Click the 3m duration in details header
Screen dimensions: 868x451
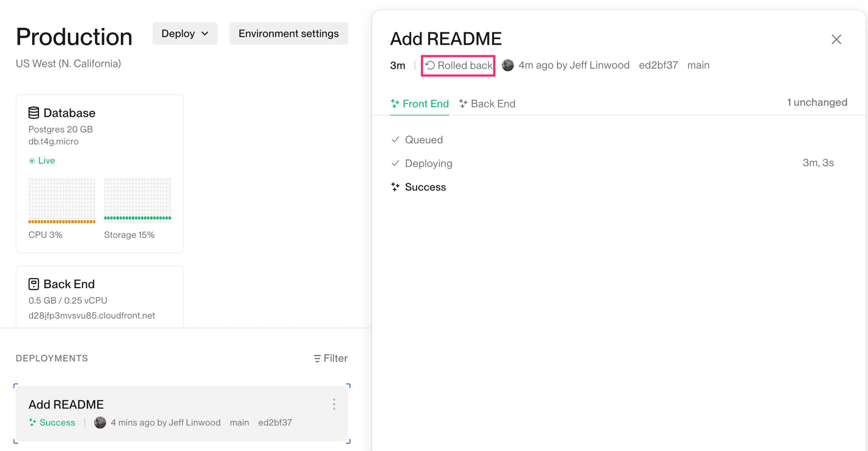pyautogui.click(x=397, y=66)
